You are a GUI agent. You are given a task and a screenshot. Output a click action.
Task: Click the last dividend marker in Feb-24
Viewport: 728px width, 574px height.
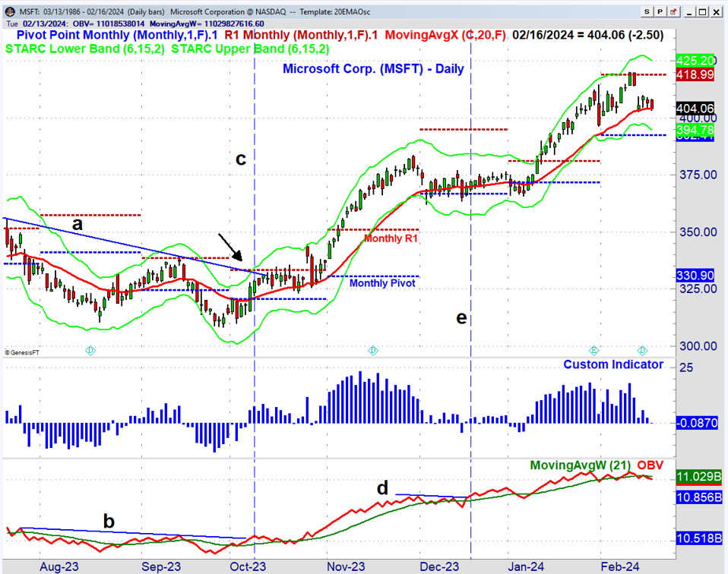[x=642, y=350]
